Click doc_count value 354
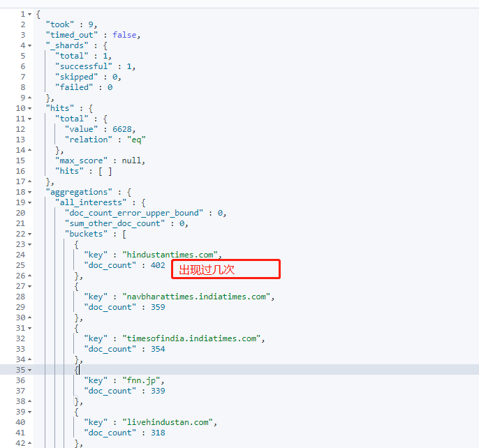 tap(158, 349)
